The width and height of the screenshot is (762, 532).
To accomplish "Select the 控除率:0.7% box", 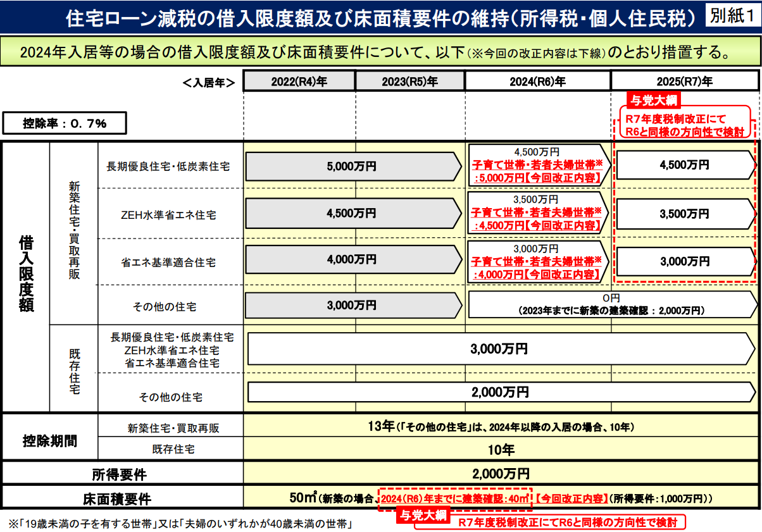I will 65,123.
